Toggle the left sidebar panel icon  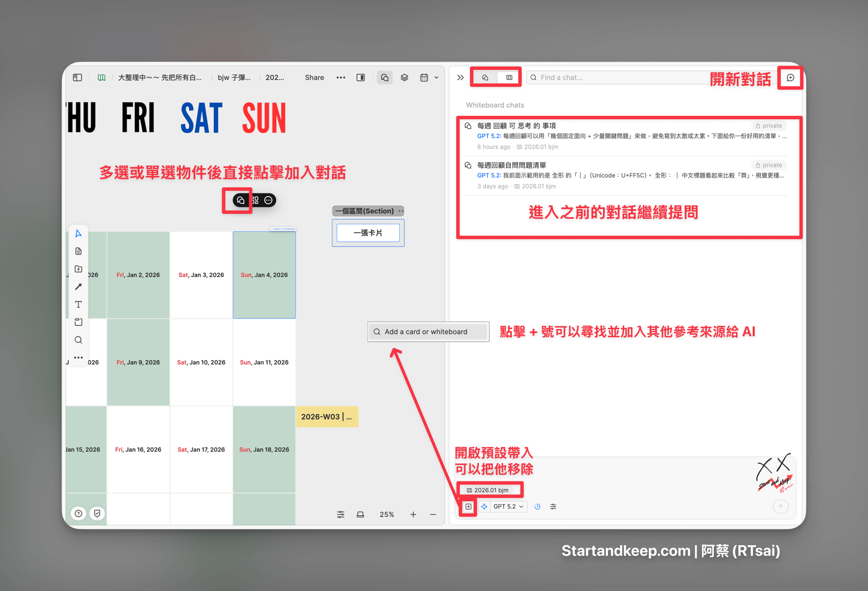coord(77,77)
